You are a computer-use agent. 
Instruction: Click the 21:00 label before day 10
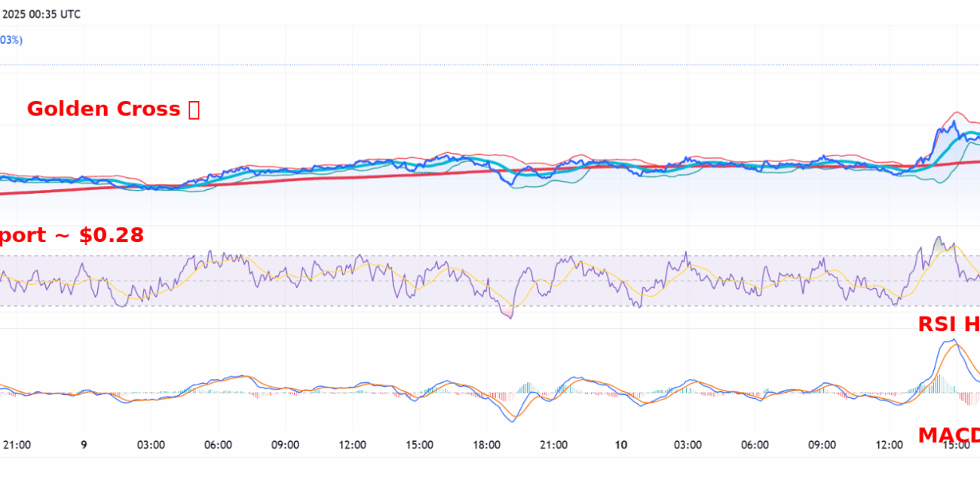(554, 445)
